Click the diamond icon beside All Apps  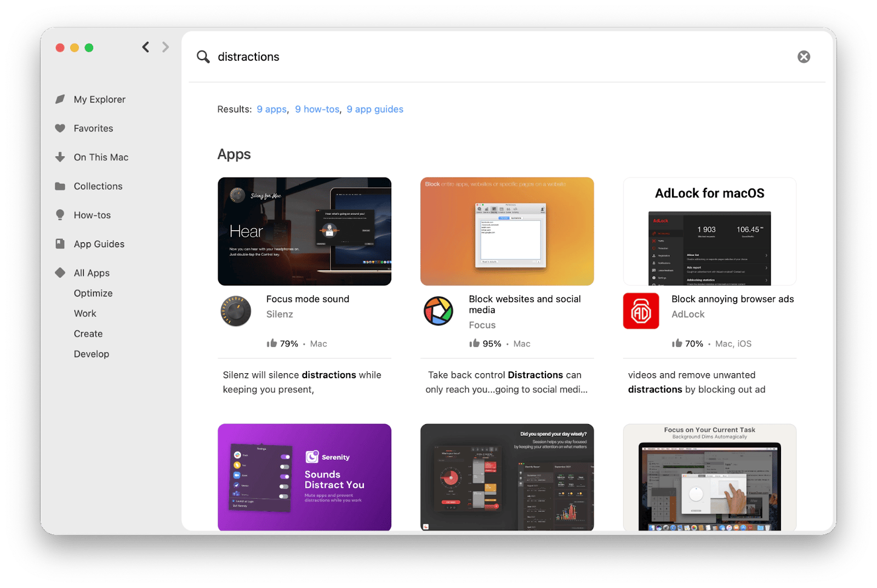pyautogui.click(x=60, y=272)
